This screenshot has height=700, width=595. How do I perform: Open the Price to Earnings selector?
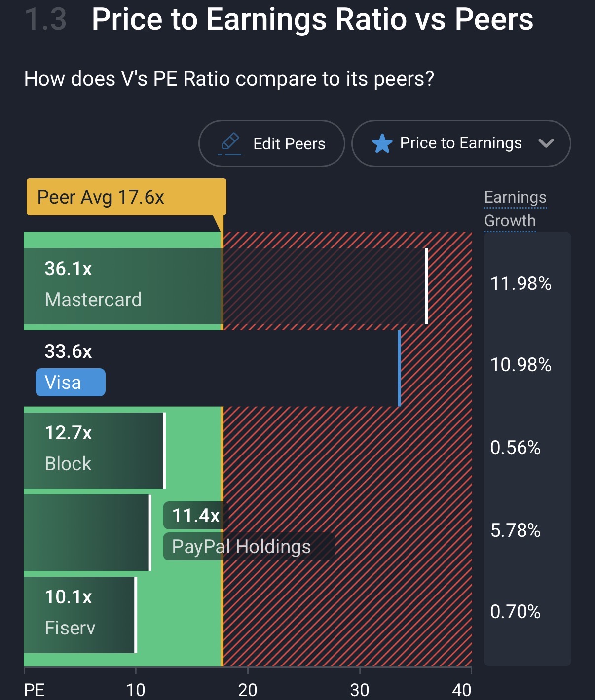point(460,143)
